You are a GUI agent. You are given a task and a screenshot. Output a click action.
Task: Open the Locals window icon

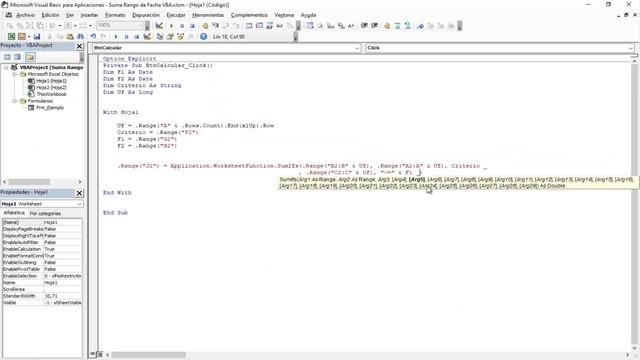coord(249,26)
